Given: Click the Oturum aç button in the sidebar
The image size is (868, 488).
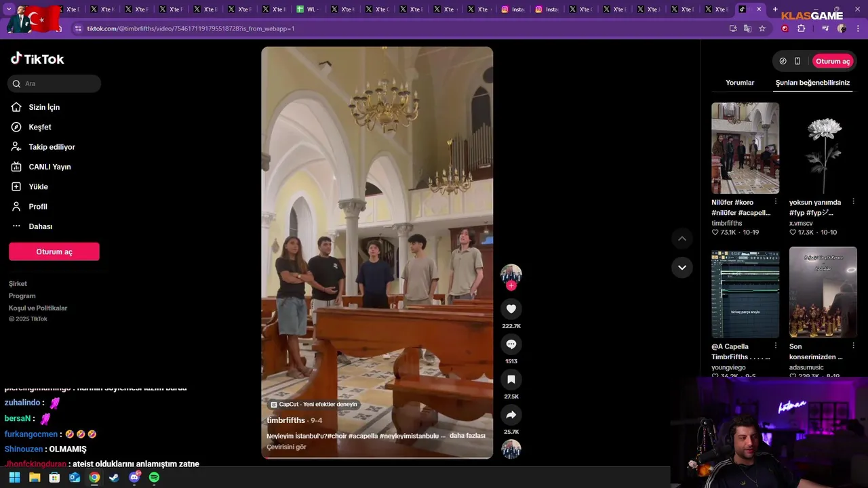Looking at the screenshot, I should point(54,251).
